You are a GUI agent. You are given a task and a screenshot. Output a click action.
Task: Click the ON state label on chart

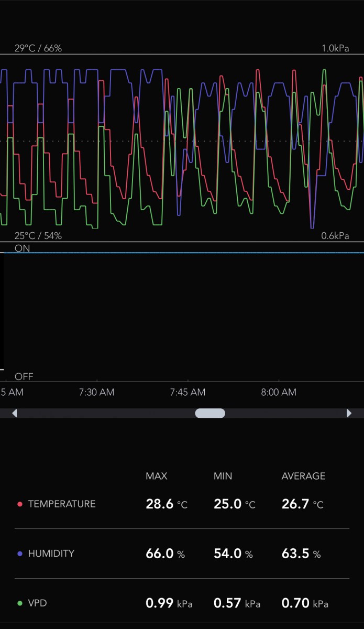coord(22,248)
